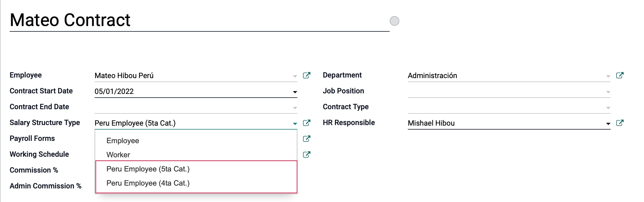Screen dimensions: 644x202
Task: Expand the Contract Type dropdown arrow
Action: pos(608,108)
